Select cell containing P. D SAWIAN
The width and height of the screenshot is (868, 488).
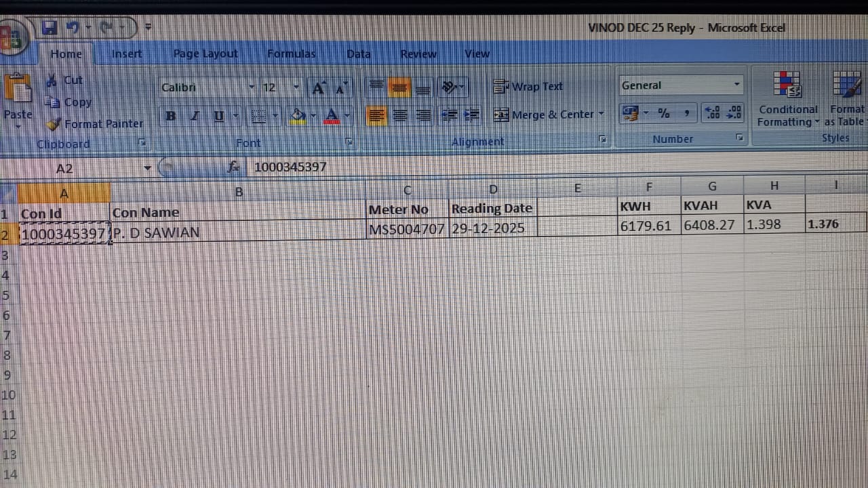pos(237,232)
